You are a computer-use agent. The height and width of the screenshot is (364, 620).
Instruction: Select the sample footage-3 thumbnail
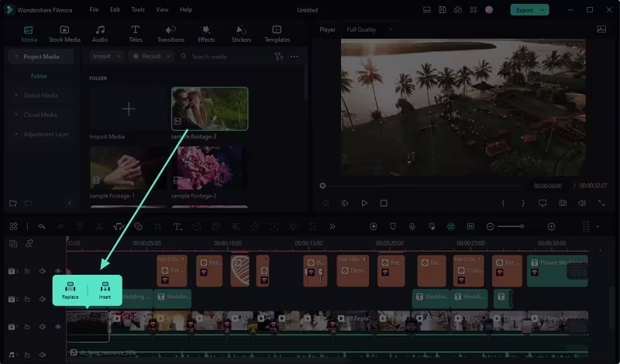(209, 108)
